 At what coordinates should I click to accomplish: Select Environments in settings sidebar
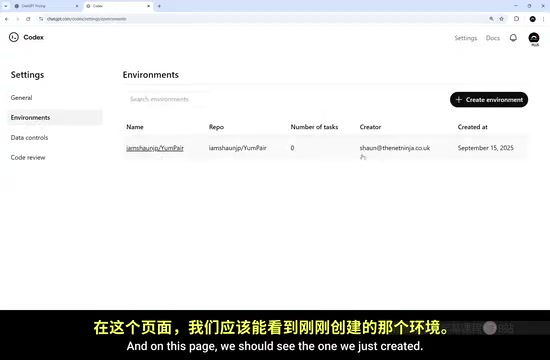tap(55, 118)
